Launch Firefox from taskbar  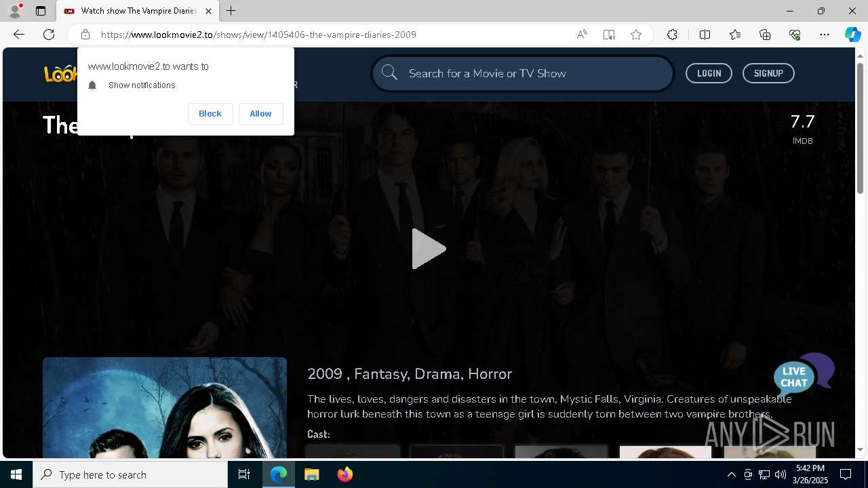pos(344,474)
